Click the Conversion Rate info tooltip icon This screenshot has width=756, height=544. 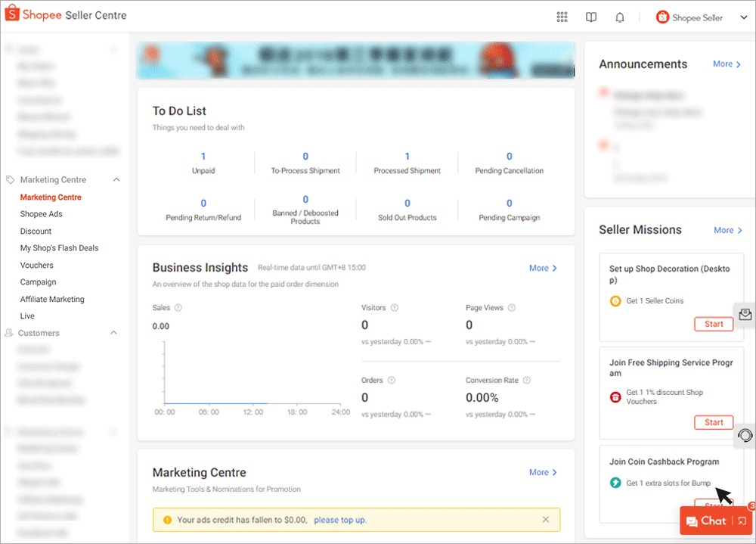pos(526,381)
